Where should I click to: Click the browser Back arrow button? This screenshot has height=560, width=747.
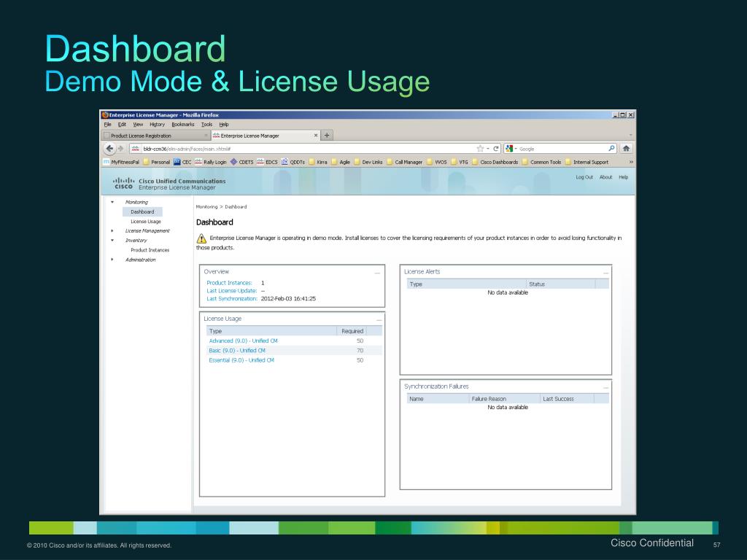tap(109, 149)
